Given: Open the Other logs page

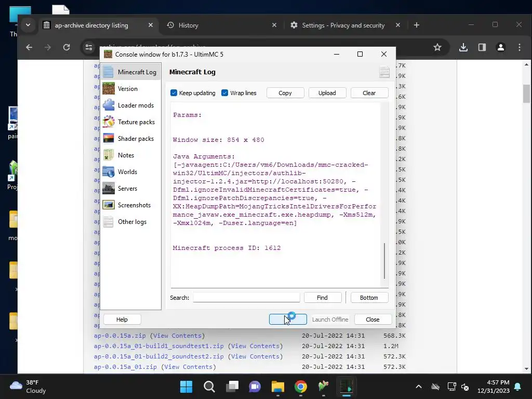Looking at the screenshot, I should pyautogui.click(x=131, y=221).
